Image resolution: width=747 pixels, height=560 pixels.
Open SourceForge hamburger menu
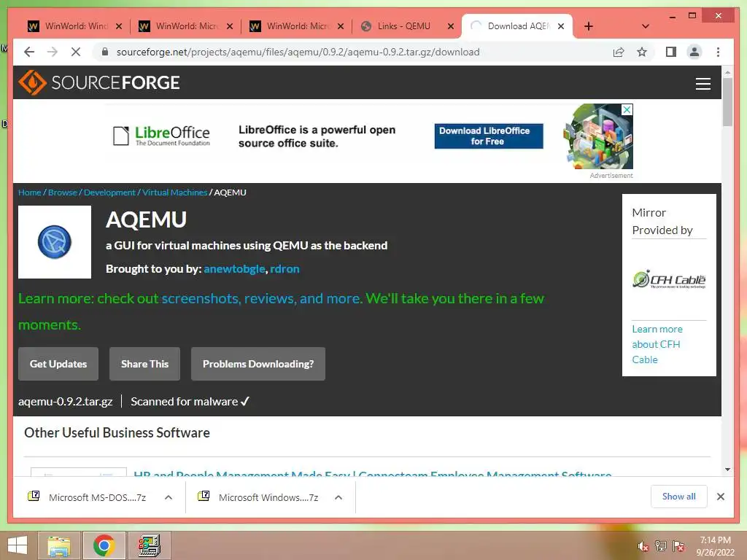click(x=703, y=84)
